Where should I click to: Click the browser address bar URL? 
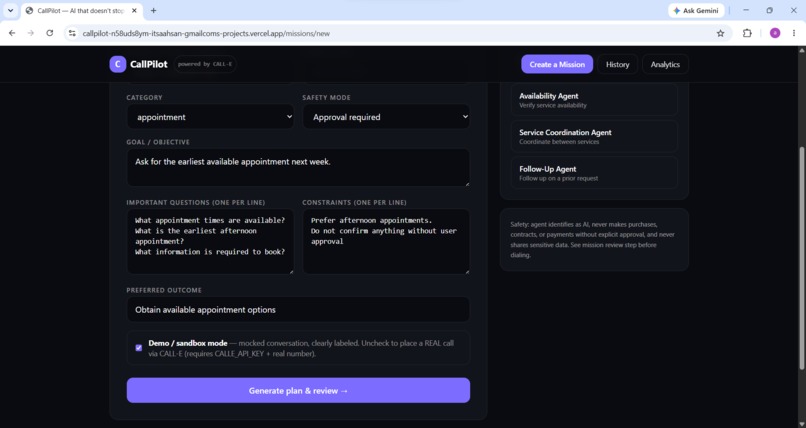click(206, 33)
